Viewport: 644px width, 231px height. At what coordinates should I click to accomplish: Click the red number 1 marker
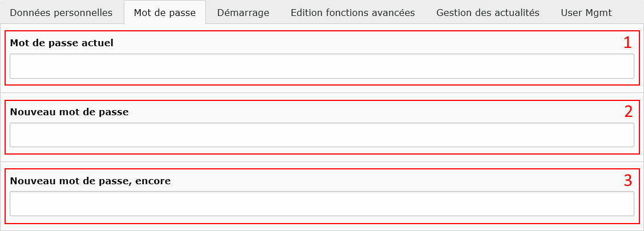627,42
